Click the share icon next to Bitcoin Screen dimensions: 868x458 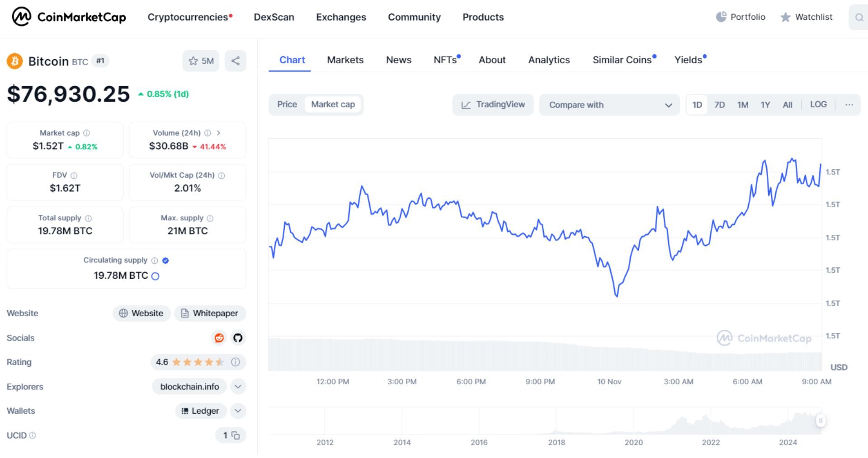point(235,61)
